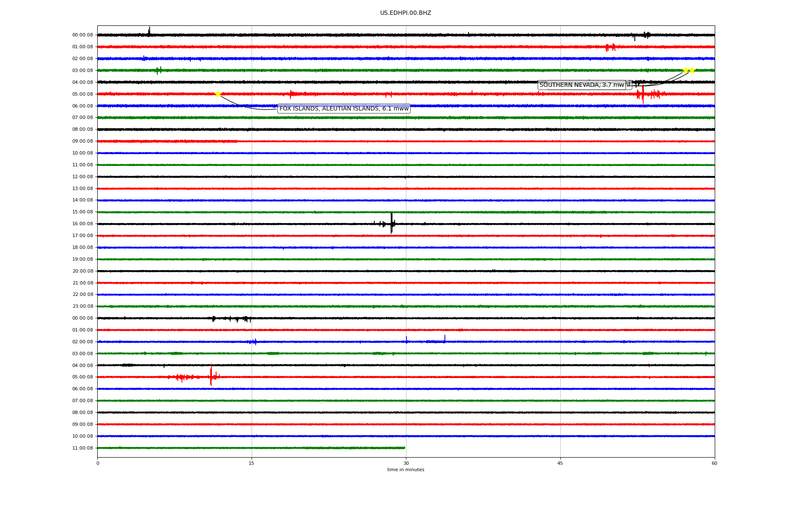812x508 pixels.
Task: Select the FOX ISLANDS, ALEUTIAN ISLANDS 6.1 label
Action: [x=344, y=109]
